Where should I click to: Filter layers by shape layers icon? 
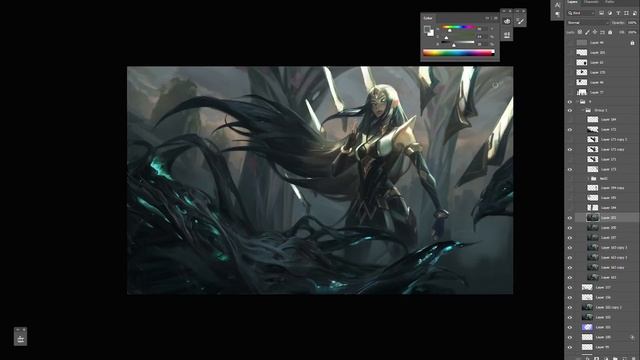(627, 13)
